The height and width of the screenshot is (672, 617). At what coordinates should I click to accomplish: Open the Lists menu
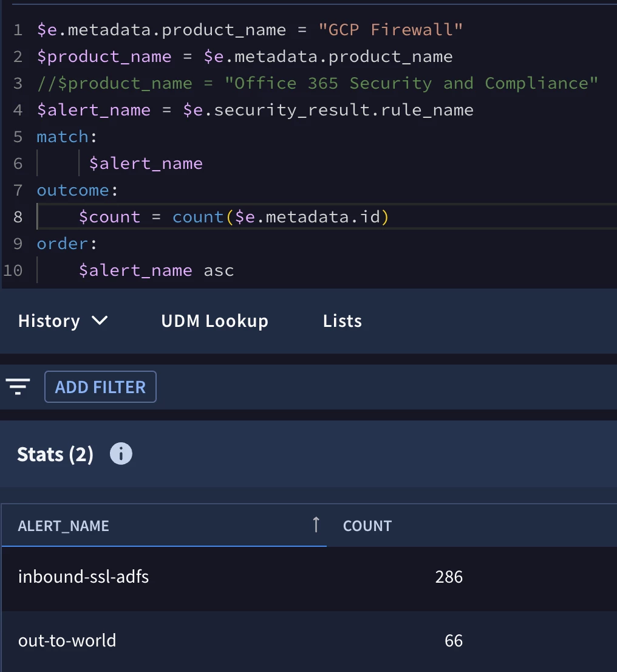click(x=343, y=321)
